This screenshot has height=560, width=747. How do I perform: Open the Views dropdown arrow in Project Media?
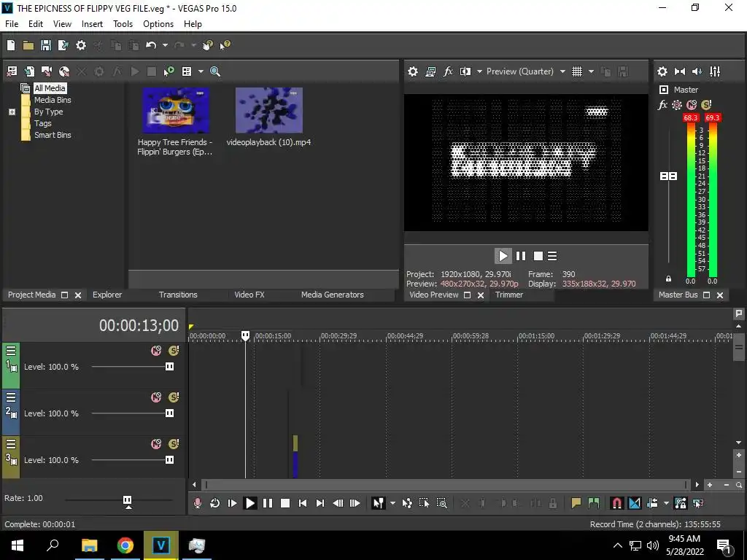coord(201,71)
